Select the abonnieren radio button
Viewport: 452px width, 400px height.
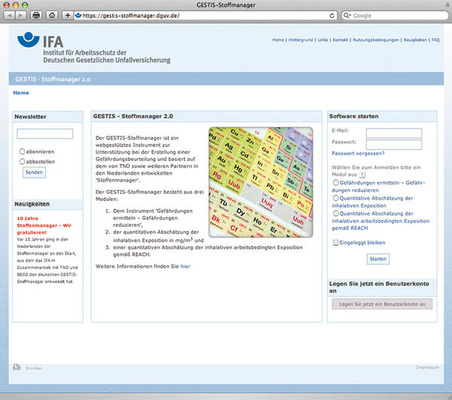click(22, 151)
